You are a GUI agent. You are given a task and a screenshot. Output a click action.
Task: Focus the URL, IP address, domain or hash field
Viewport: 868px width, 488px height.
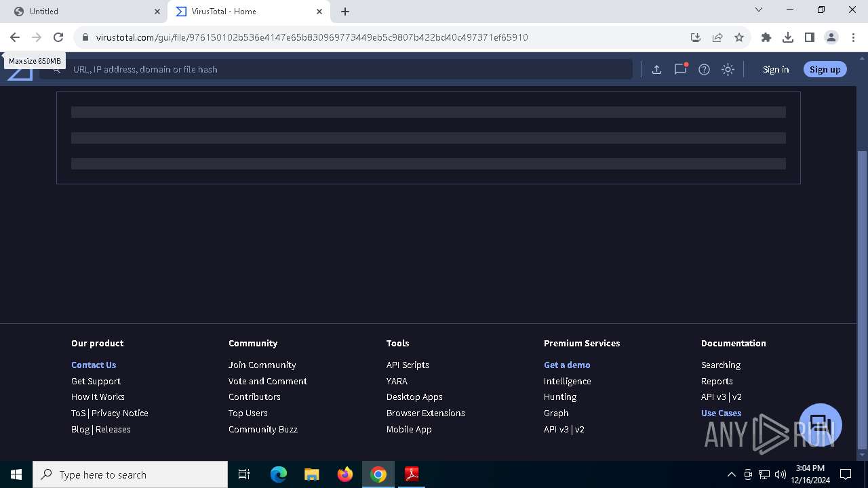(336, 69)
